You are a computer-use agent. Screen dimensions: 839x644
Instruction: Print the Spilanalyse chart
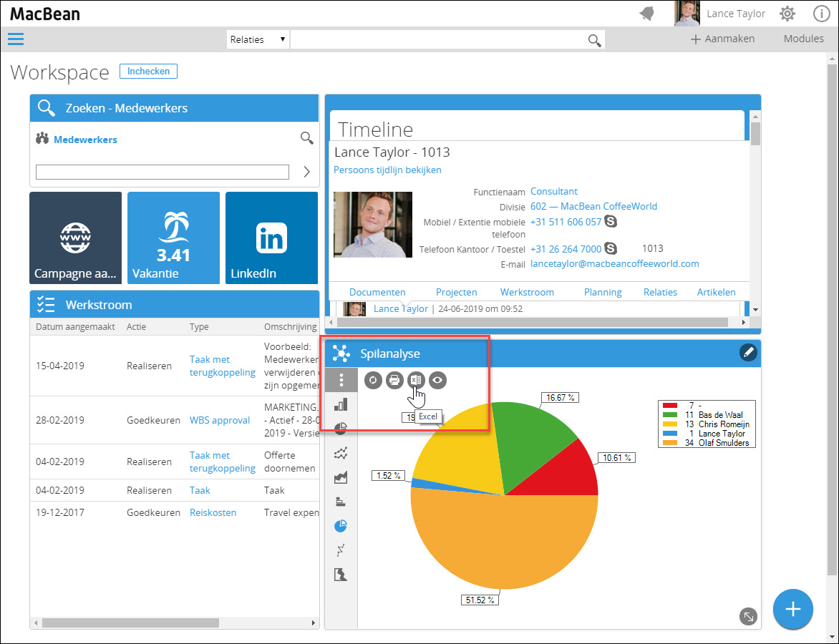click(x=394, y=380)
